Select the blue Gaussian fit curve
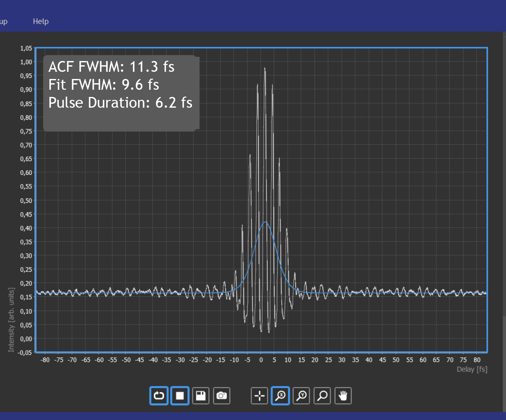The image size is (506, 420). click(265, 223)
